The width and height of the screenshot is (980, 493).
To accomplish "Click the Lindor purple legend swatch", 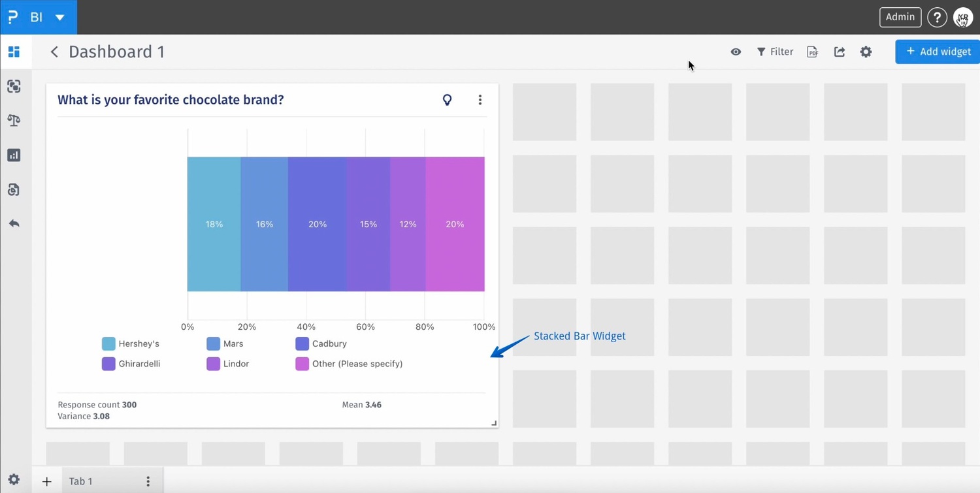I will point(213,364).
